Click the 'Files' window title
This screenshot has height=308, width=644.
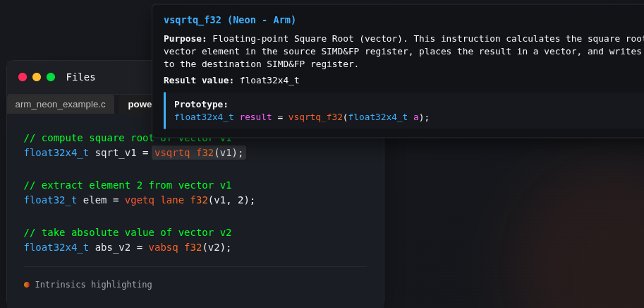[x=80, y=77]
